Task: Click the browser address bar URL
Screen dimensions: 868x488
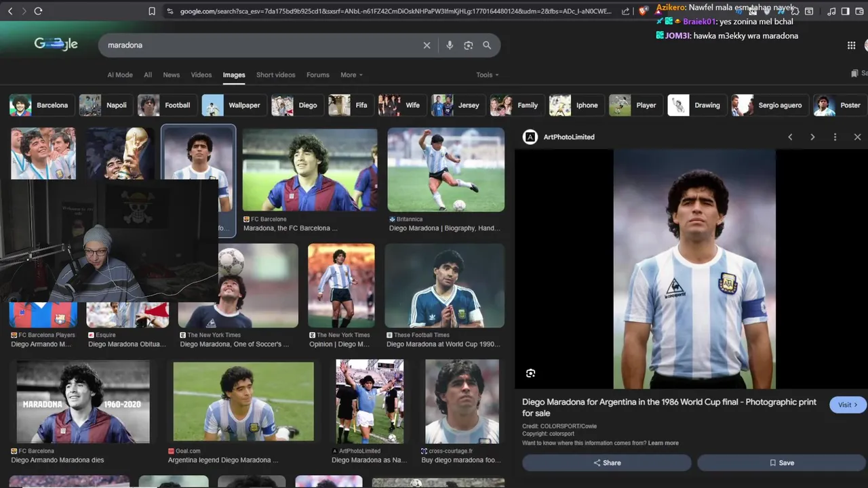Action: tap(396, 11)
